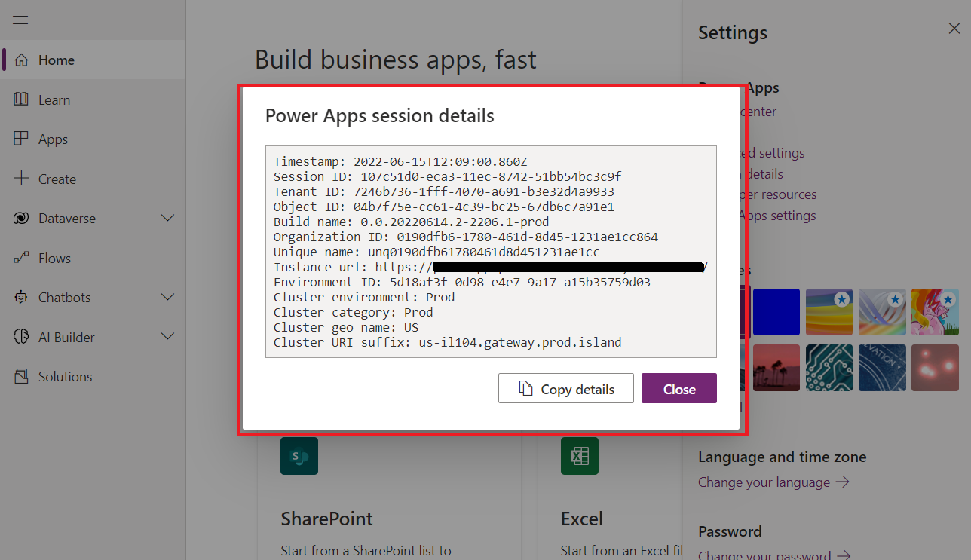Click the Excel card title

point(582,519)
